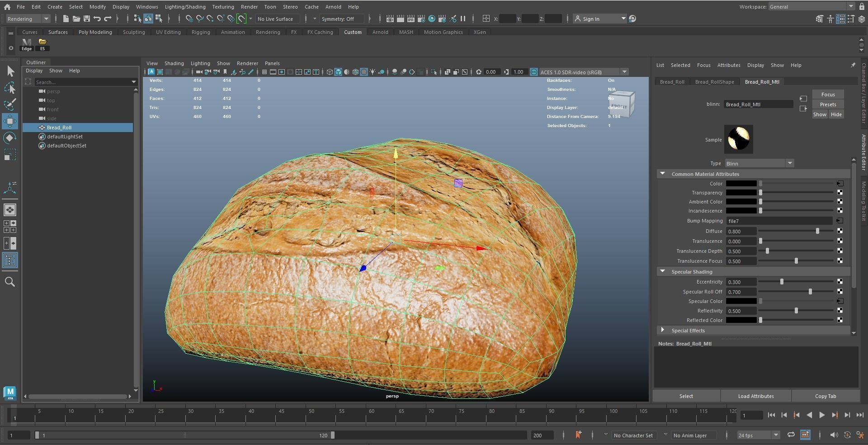Click the Open Scene folder icon
The height and width of the screenshot is (445, 868).
[76, 19]
